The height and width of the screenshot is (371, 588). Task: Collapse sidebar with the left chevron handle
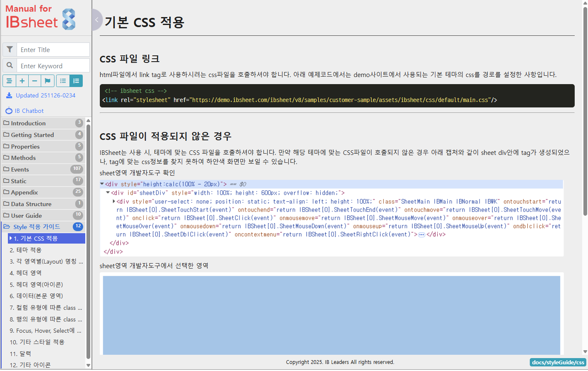[x=96, y=20]
